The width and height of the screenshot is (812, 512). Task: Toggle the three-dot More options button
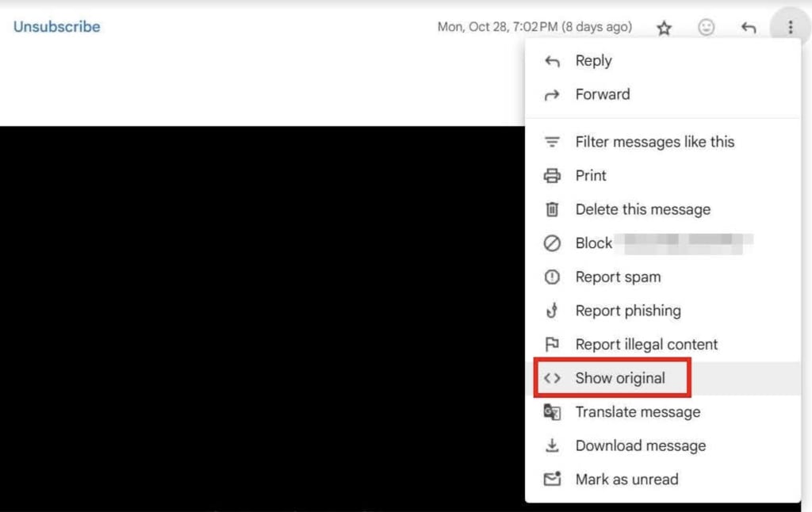791,27
